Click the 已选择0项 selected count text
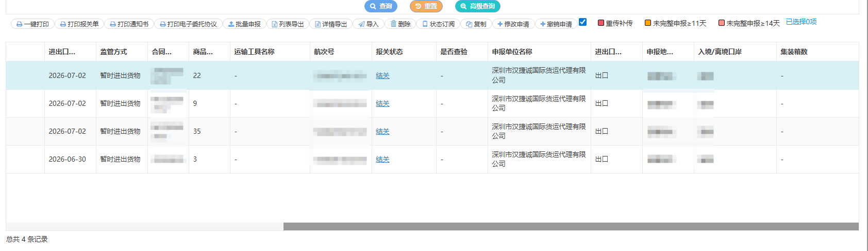 point(801,22)
